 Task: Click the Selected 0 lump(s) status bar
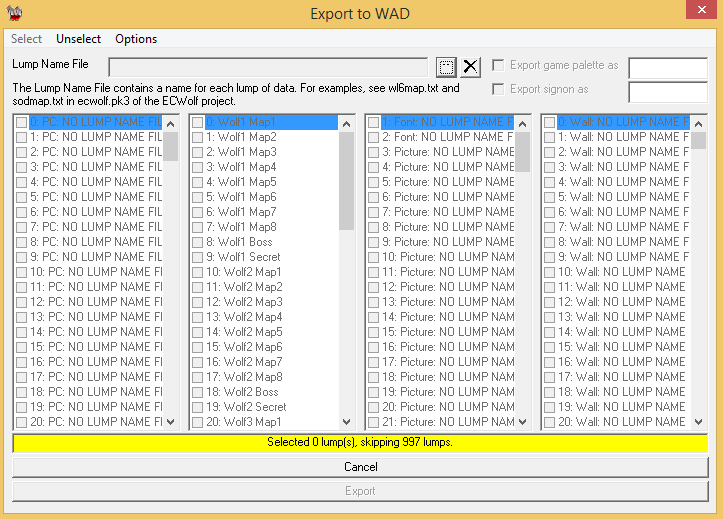[360, 442]
